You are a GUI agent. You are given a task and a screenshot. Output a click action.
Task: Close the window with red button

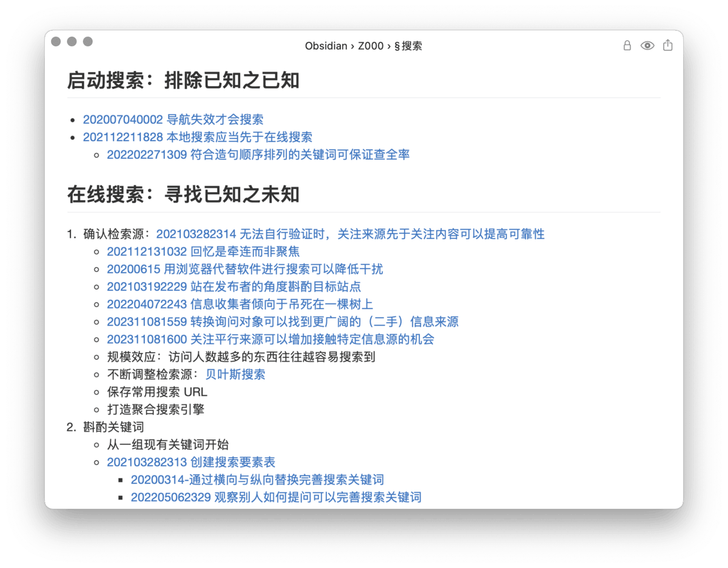(56, 41)
